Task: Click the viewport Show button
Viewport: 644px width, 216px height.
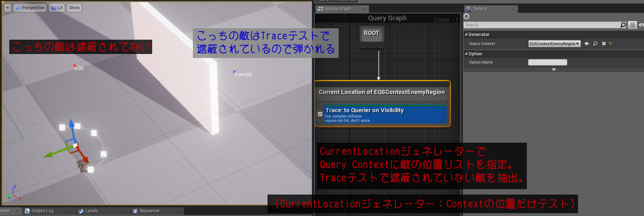Action: 74,8
